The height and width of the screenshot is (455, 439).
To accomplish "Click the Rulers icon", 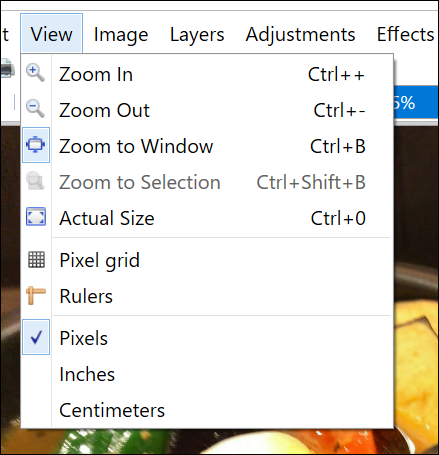I will point(36,296).
